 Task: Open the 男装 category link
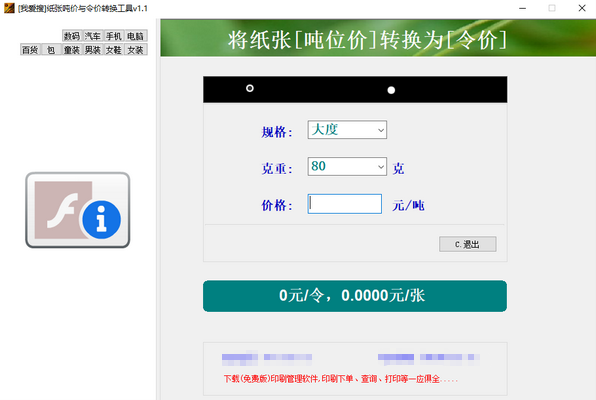coord(93,50)
